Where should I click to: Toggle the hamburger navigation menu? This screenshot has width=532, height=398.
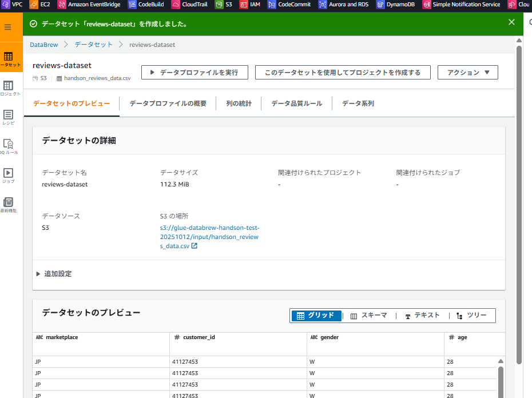pyautogui.click(x=7, y=27)
